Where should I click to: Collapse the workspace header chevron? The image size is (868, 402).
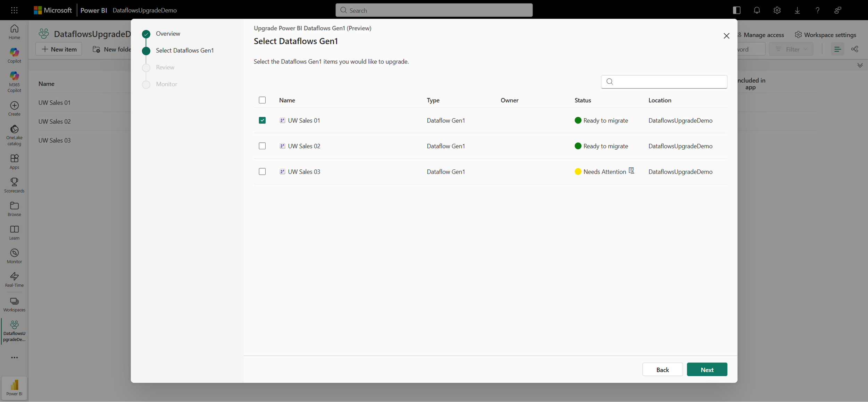pos(860,65)
